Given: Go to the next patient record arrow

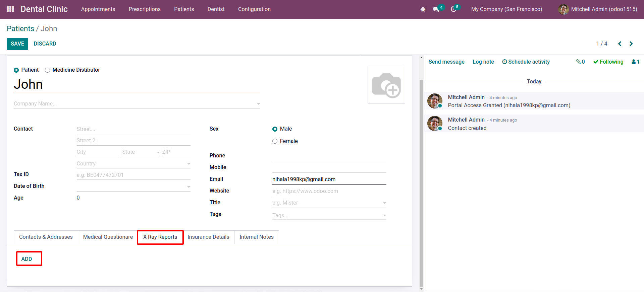Looking at the screenshot, I should coord(631,44).
